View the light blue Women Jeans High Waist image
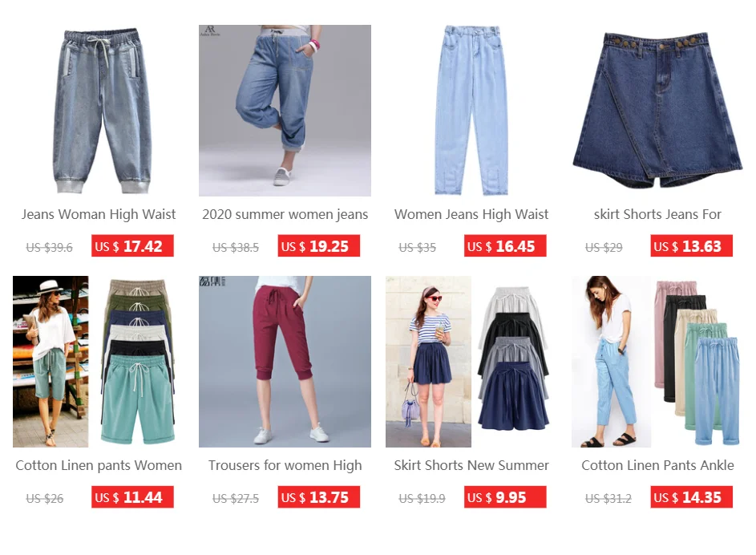 tap(471, 111)
